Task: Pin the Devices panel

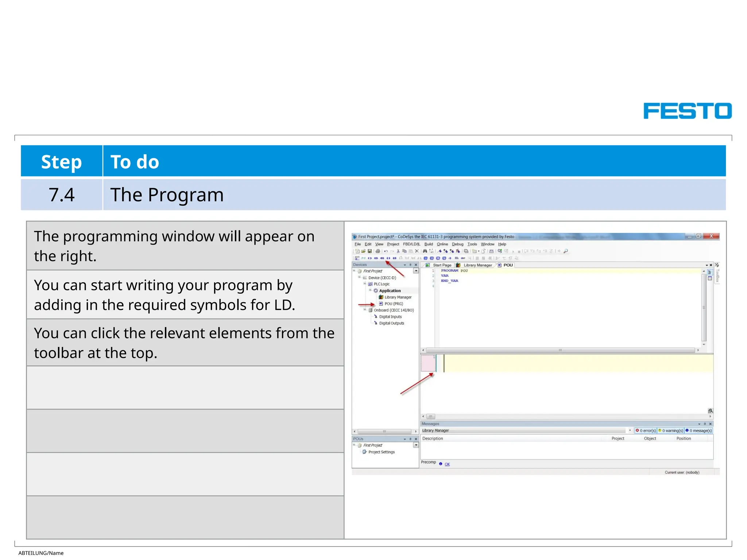Action: point(410,265)
